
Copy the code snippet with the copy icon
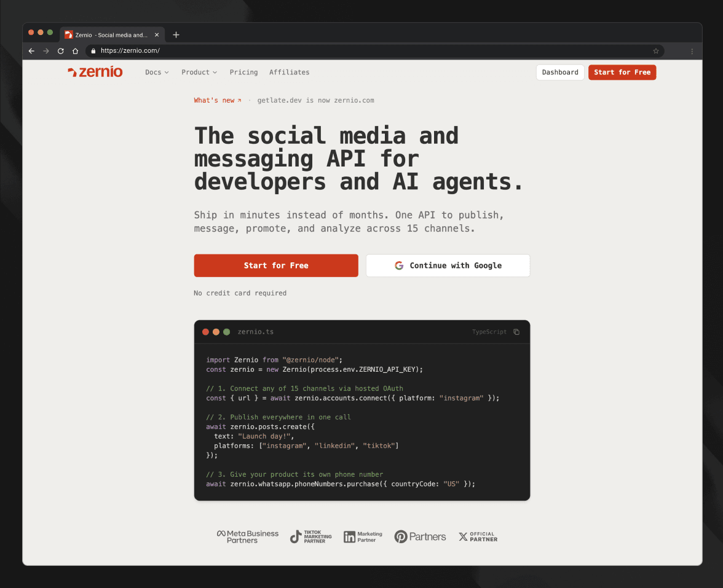[x=516, y=332]
